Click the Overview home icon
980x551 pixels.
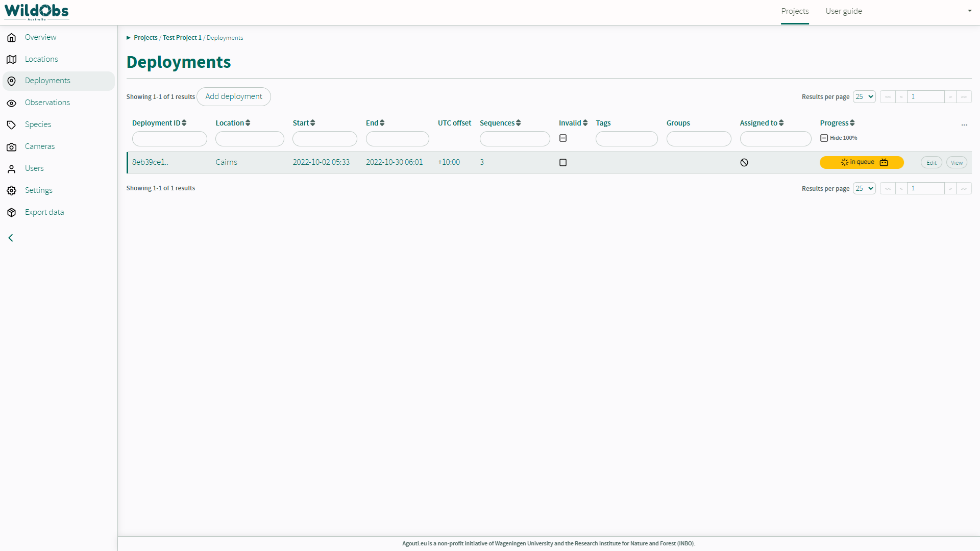click(12, 37)
